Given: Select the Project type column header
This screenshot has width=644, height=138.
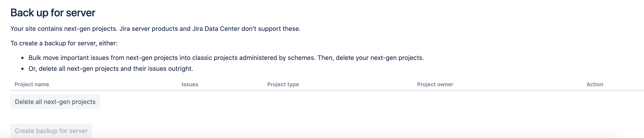Looking at the screenshot, I should click(x=283, y=84).
